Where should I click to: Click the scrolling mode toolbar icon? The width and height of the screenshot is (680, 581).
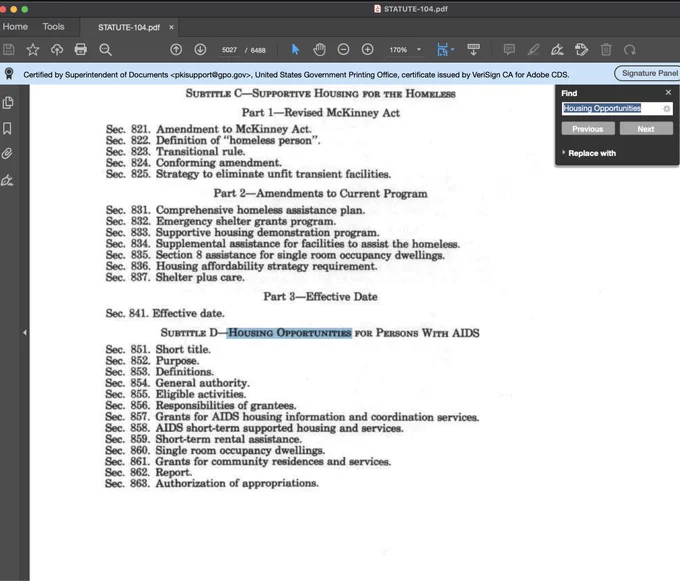[x=474, y=49]
